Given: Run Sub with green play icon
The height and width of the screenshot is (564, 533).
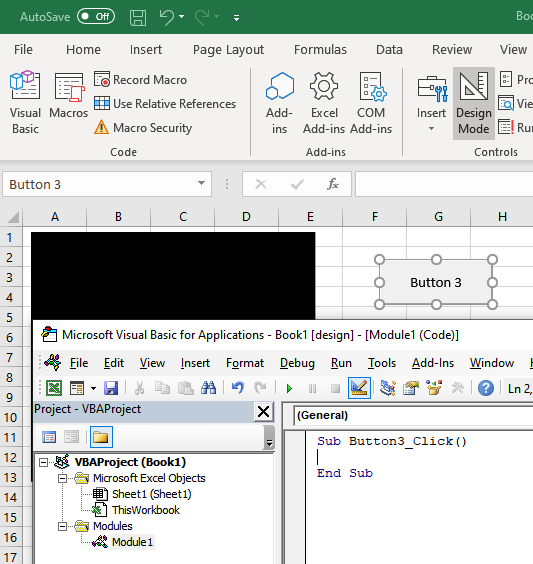Looking at the screenshot, I should tap(289, 388).
